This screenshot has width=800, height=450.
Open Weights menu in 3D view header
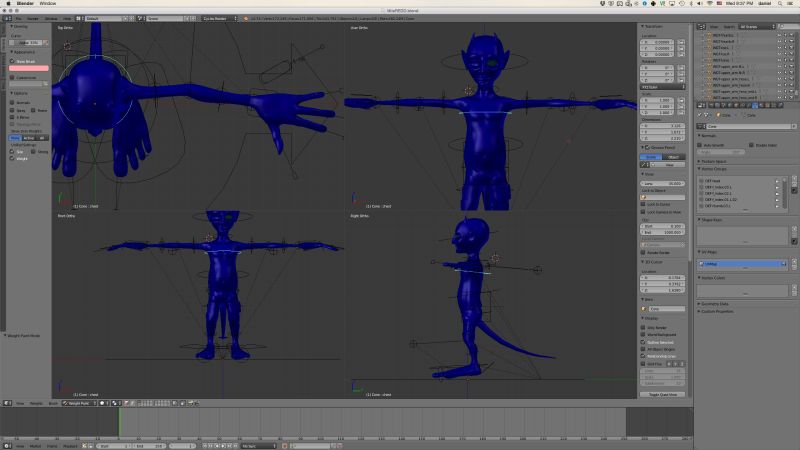point(36,403)
